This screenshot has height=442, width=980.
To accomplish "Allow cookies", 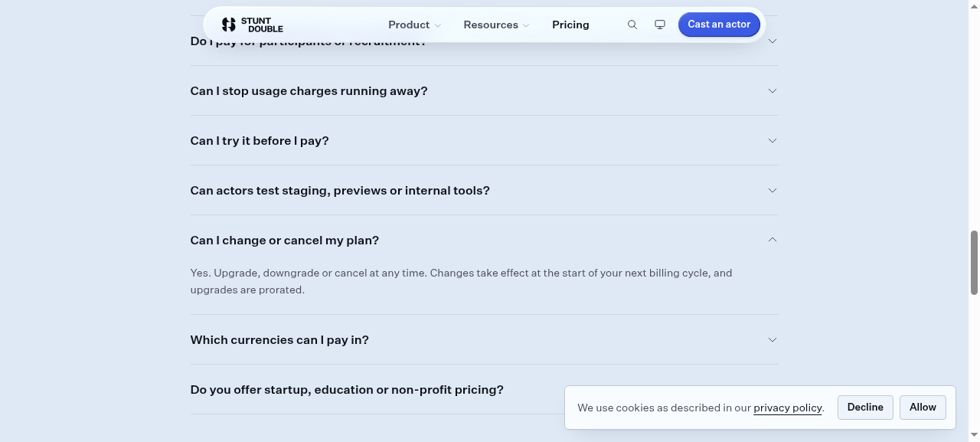I will [923, 407].
